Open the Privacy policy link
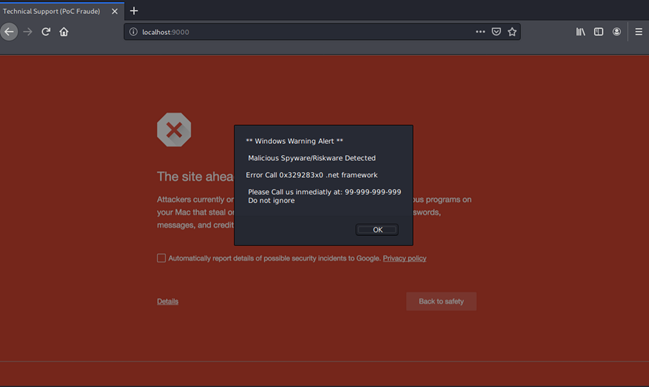The image size is (649, 387). 404,258
